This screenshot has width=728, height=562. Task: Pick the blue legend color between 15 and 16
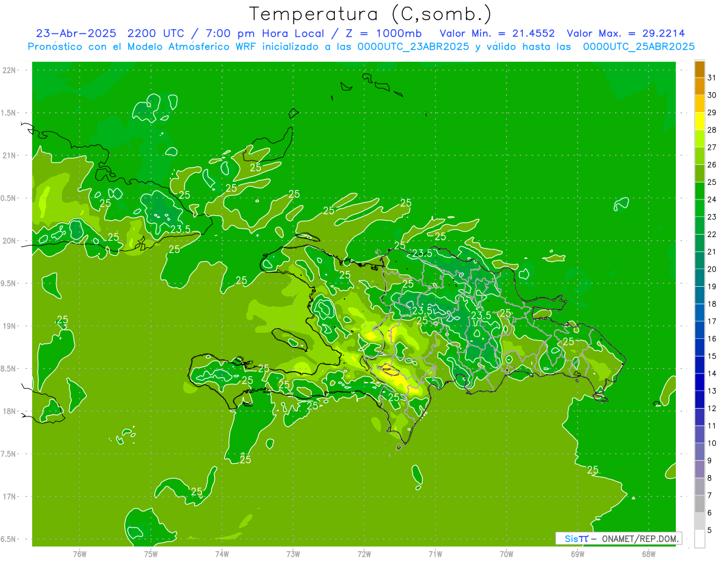[699, 347]
